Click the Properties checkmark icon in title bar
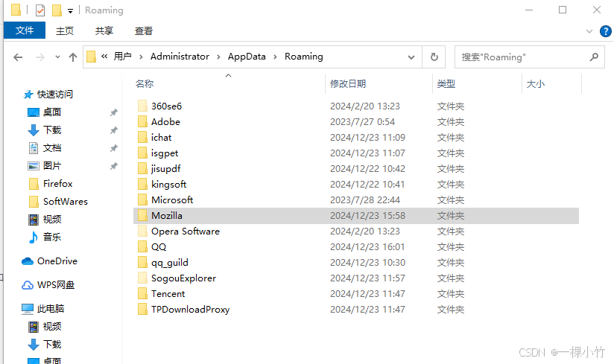Viewport: 614px width, 364px height. [40, 10]
